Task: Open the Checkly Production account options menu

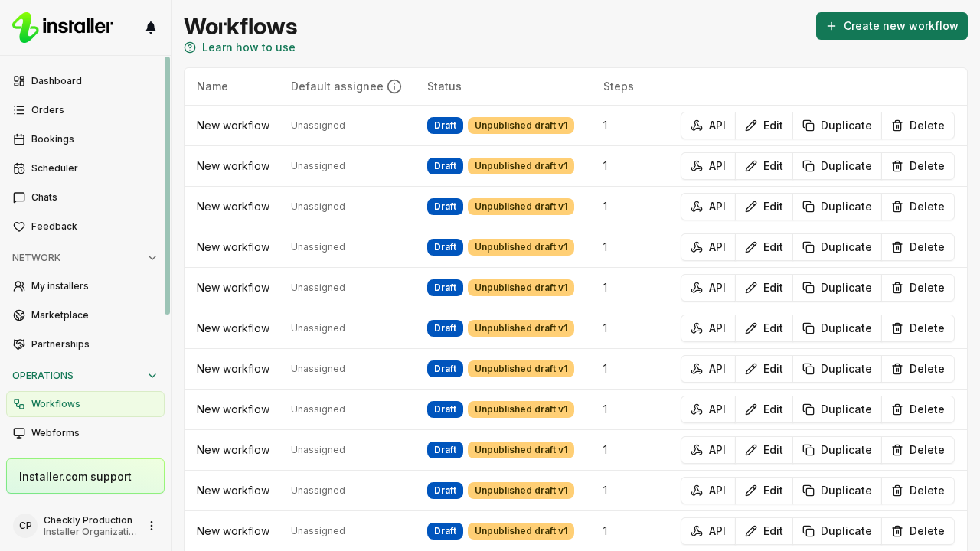Action: (152, 526)
